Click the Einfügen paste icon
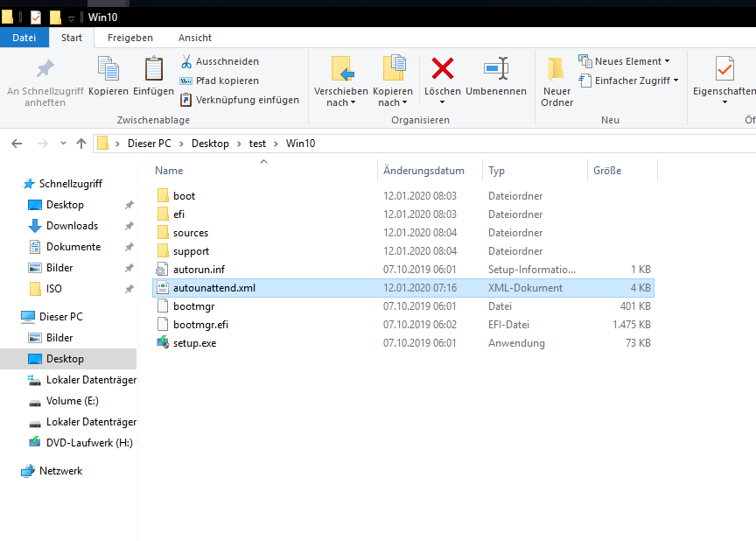Viewport: 756px width, 541px height. 154,68
